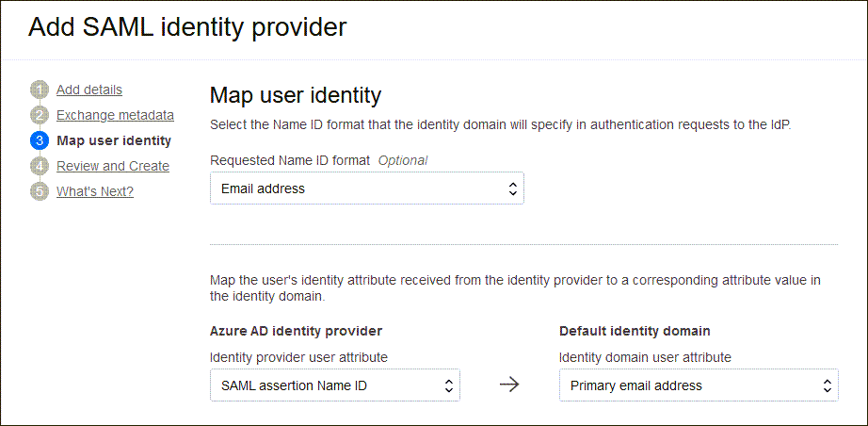Click the up-down chevron on Email address
The image size is (868, 426).
[512, 188]
